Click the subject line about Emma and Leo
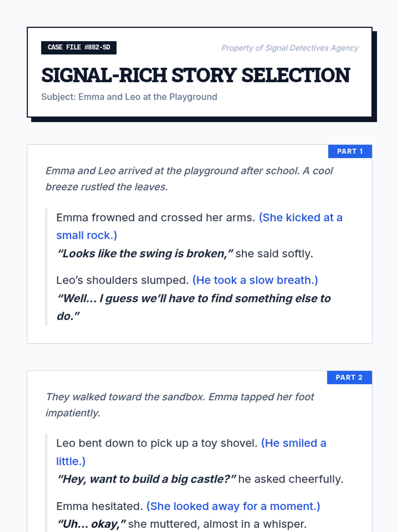Screen dimensions: 399x532 click(x=129, y=97)
